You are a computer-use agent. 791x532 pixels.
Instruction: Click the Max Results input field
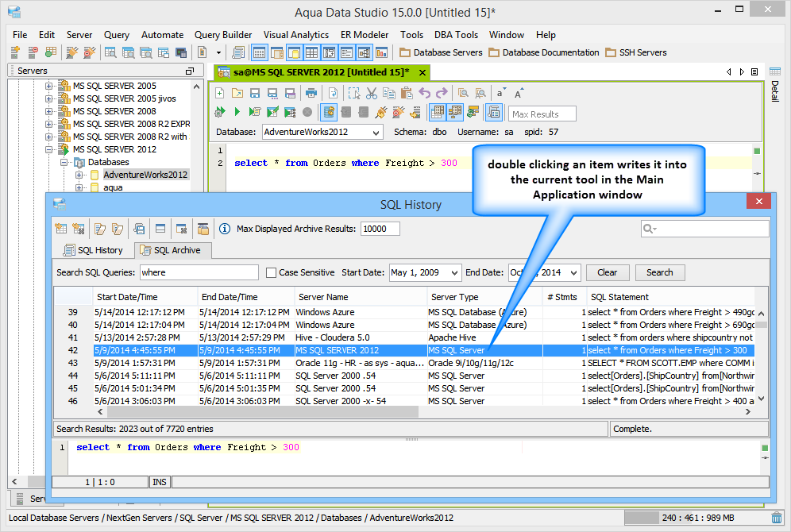click(542, 114)
